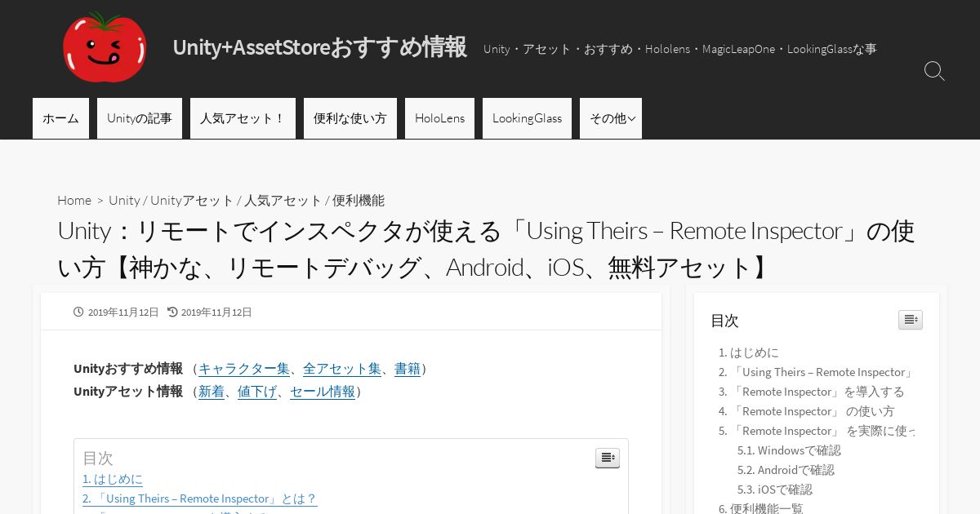Jump to 2.「Using Theirs – Remote Inspector」とは？ in article contents
Image resolution: width=980 pixels, height=514 pixels.
(200, 498)
